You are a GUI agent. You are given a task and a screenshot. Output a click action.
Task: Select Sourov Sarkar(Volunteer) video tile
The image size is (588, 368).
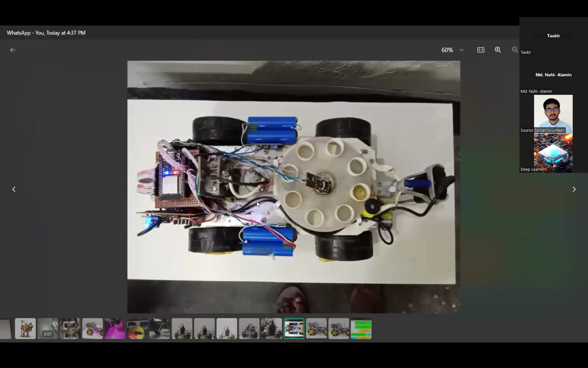553,114
